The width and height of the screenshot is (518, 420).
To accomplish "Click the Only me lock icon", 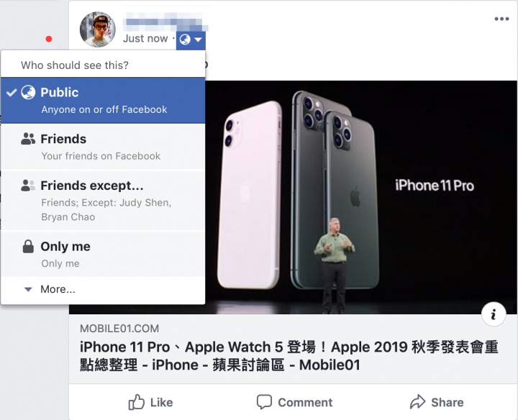I will click(28, 247).
